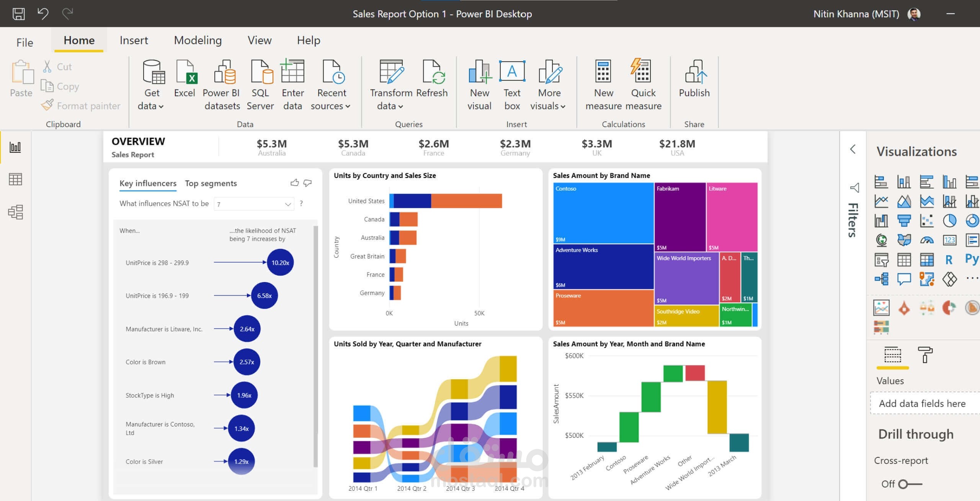Click the Key influencers list scrollbar
This screenshot has height=501, width=980.
coord(315,346)
